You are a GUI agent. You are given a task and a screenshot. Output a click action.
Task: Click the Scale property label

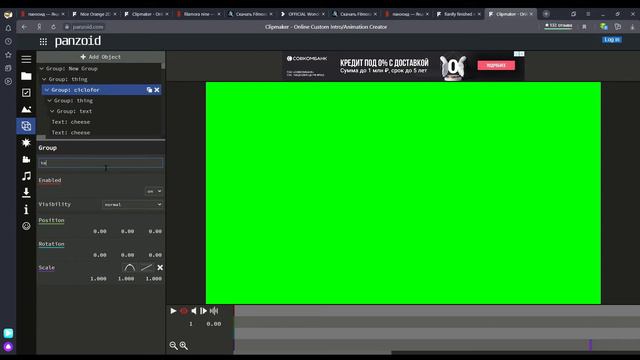click(47, 268)
